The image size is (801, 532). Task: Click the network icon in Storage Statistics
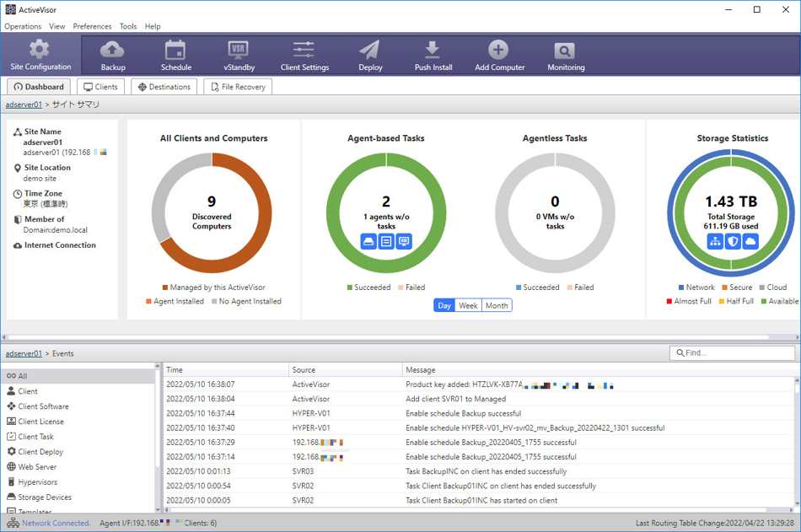715,241
